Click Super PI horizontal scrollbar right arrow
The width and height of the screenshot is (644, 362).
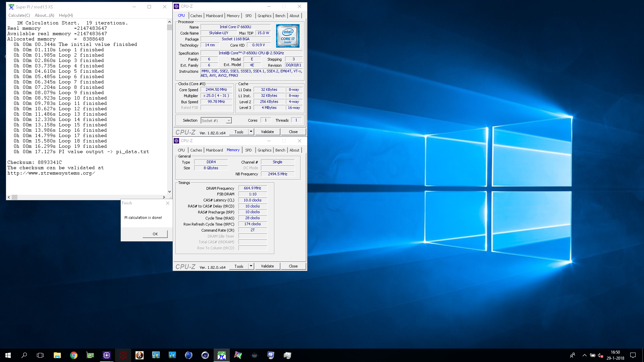(164, 197)
